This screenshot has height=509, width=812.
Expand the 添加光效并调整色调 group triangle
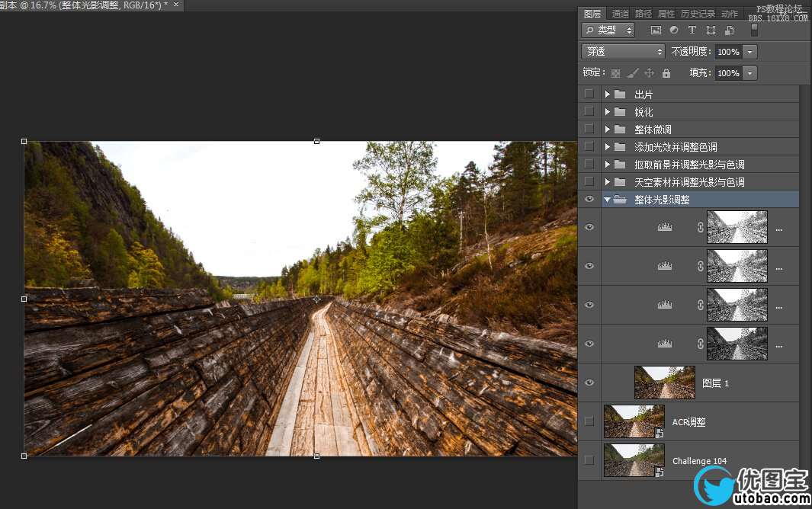tap(608, 147)
